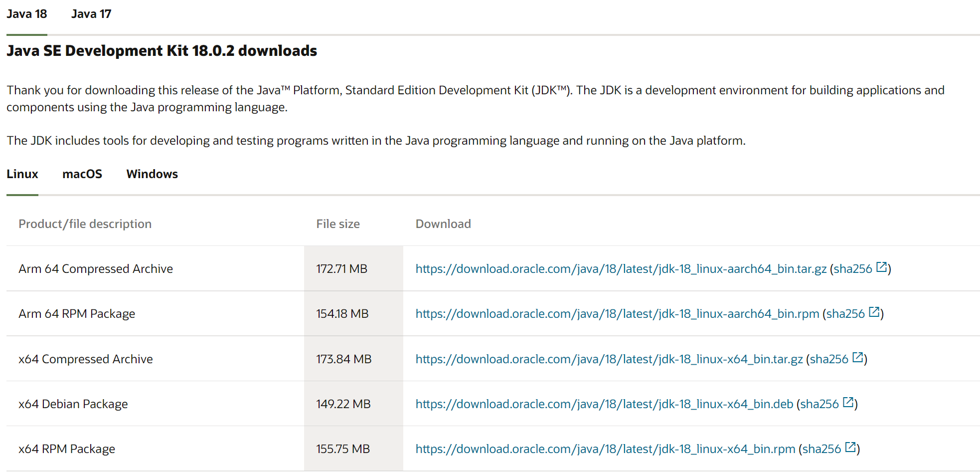Screen dimensions: 980x474
Task: Download the linux-x64 rpm package link
Action: 606,449
